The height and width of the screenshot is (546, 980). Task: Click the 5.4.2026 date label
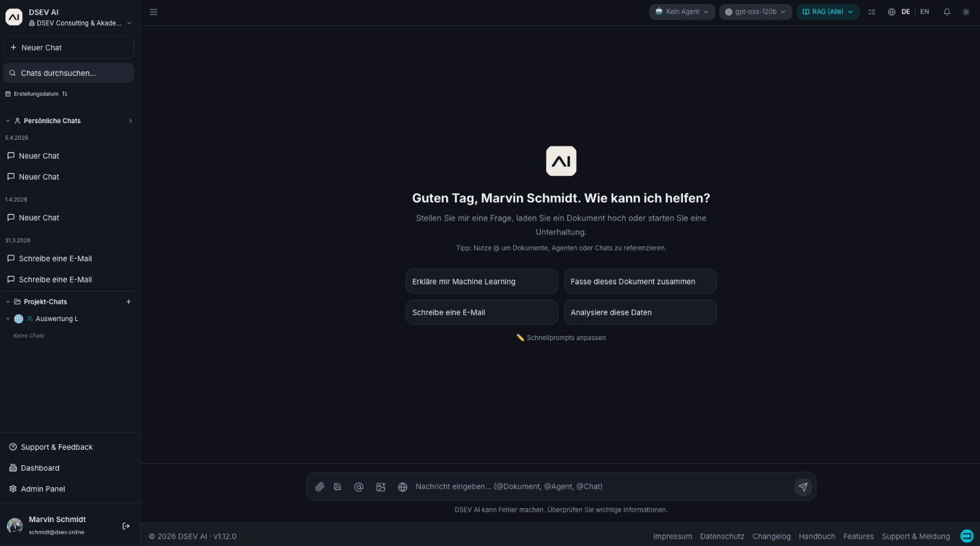pos(17,138)
